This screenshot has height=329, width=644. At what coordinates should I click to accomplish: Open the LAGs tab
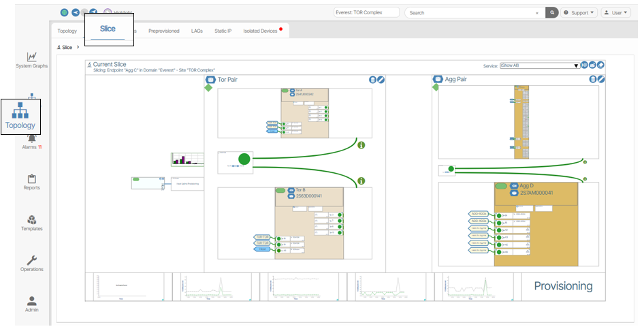pyautogui.click(x=197, y=31)
